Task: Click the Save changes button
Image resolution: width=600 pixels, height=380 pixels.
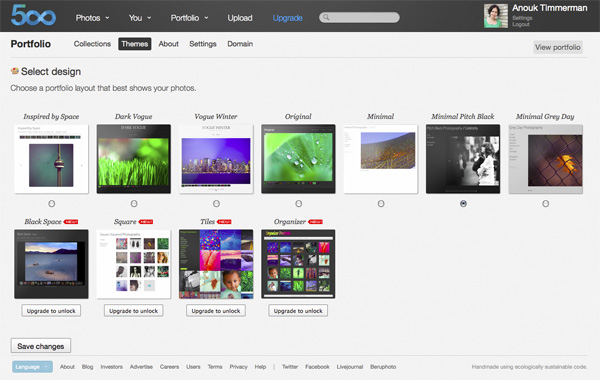Action: pos(41,346)
